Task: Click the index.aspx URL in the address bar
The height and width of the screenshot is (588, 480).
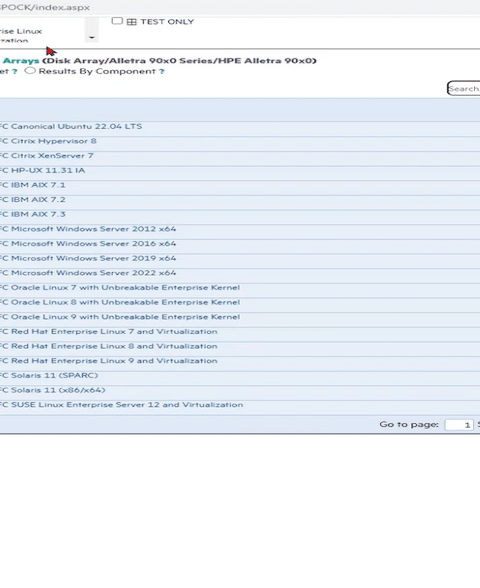Action: point(45,7)
